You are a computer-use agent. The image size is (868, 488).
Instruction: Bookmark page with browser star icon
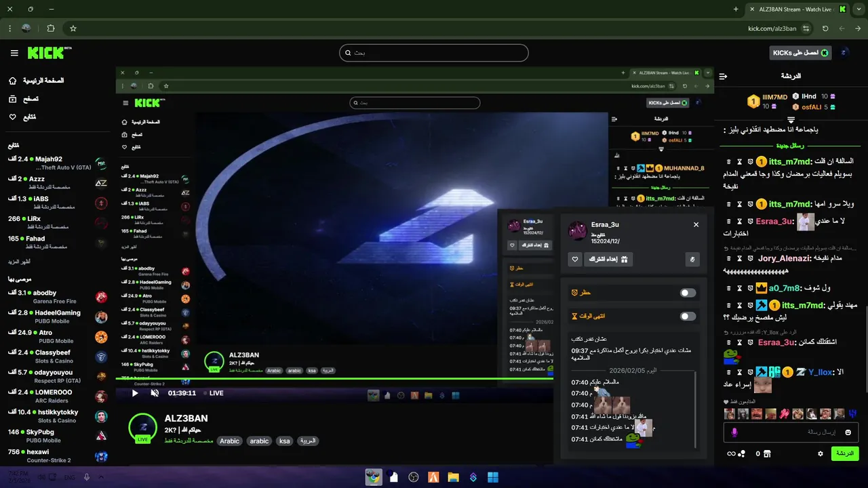(73, 28)
